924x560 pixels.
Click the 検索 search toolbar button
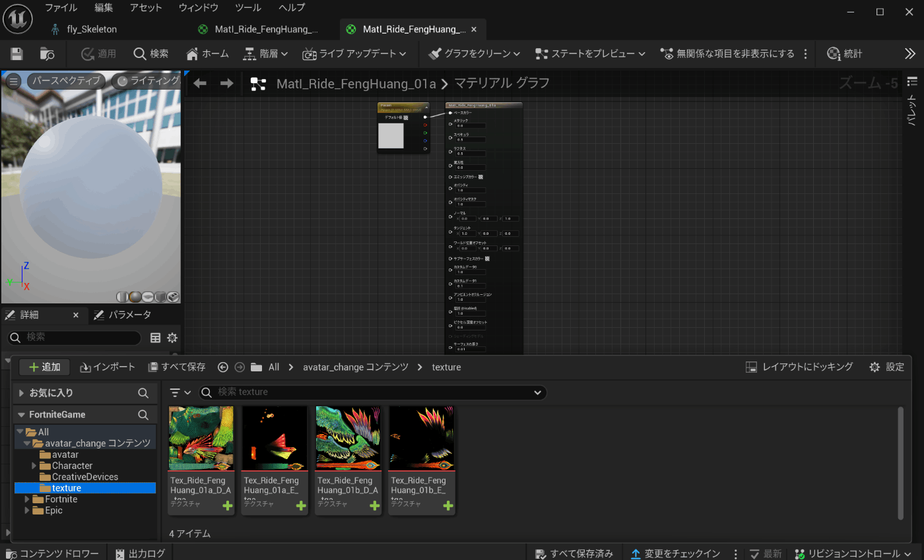[151, 54]
